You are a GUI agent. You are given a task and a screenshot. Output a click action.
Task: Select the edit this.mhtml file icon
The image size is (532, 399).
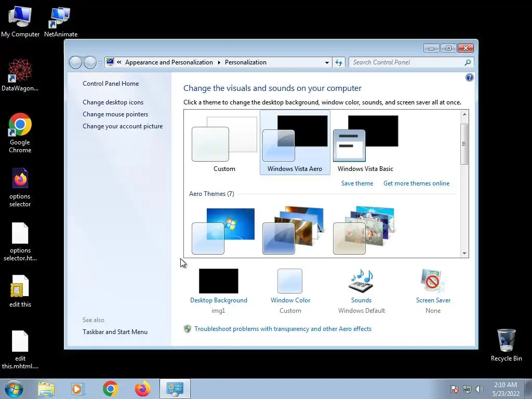point(20,350)
